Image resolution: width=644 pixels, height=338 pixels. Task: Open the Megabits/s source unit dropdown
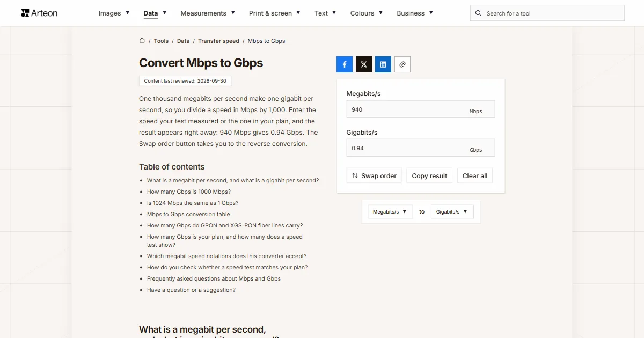390,211
